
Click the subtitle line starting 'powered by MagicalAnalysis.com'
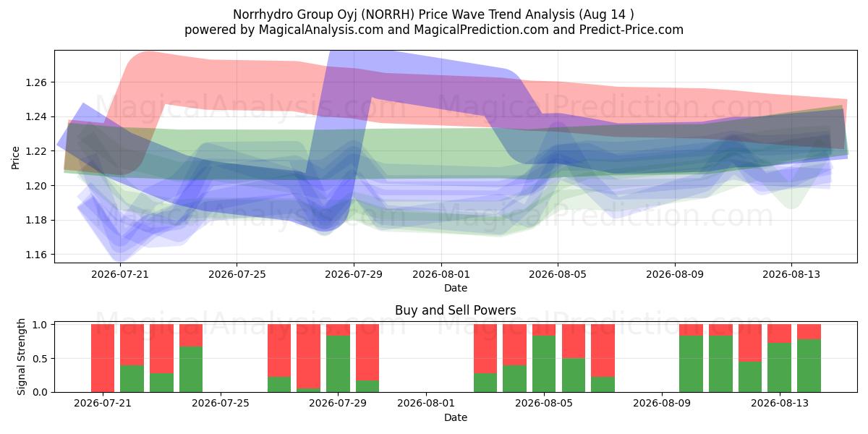pos(434,30)
